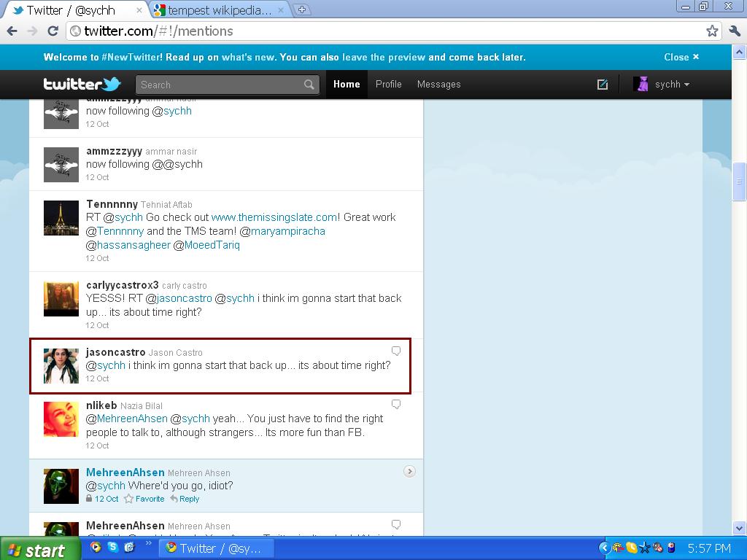Image resolution: width=747 pixels, height=560 pixels.
Task: Open the compose new tweet icon
Action: coord(603,85)
